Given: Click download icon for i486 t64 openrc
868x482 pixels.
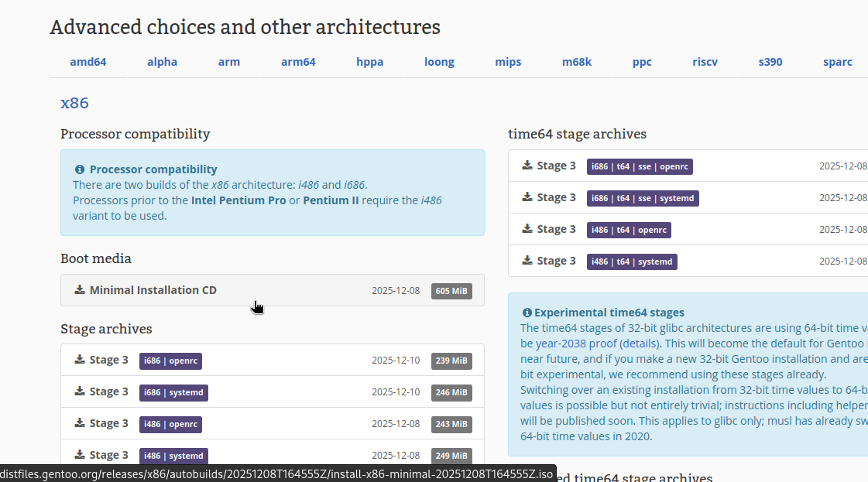Looking at the screenshot, I should pos(527,229).
